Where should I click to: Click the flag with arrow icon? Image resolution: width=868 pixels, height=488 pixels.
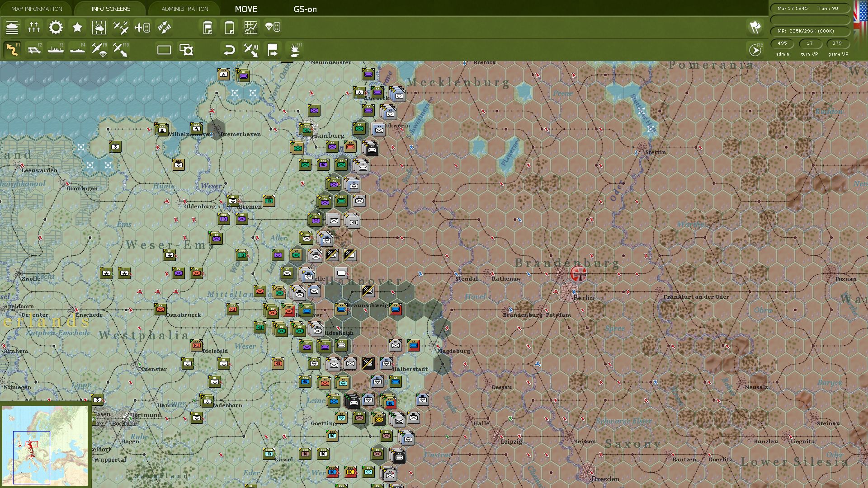273,50
